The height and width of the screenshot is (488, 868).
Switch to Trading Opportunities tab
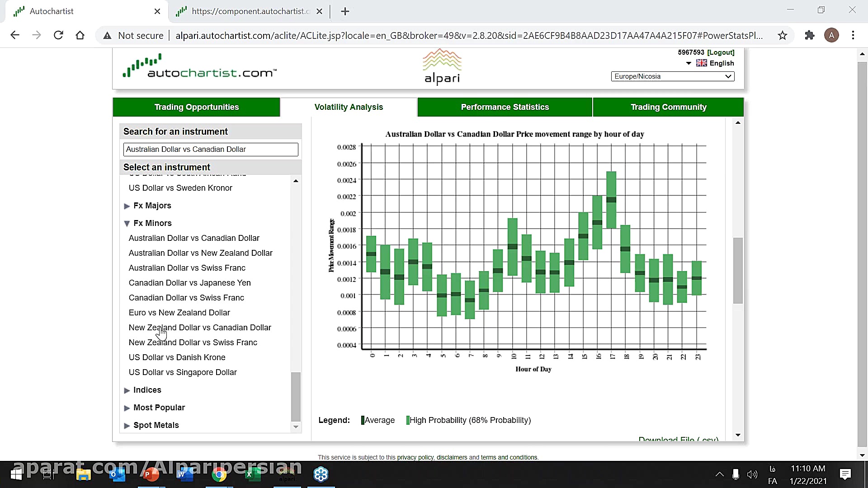[196, 107]
